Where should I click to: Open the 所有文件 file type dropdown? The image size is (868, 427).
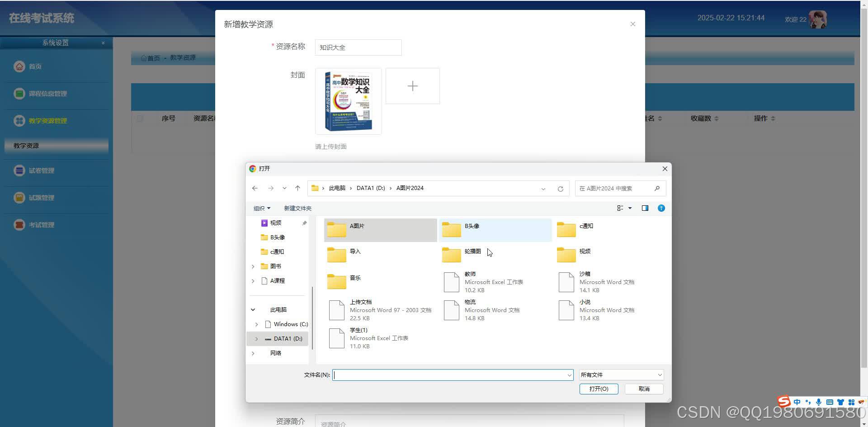(620, 375)
